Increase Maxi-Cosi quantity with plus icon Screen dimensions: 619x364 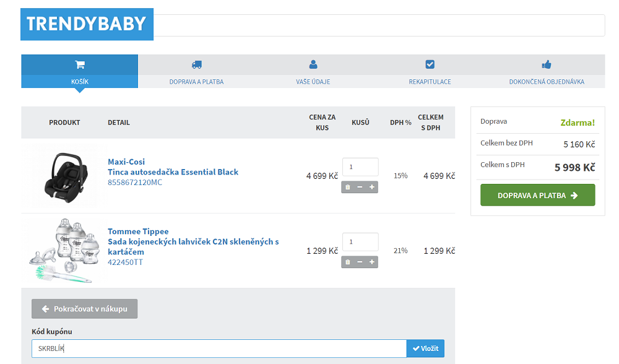click(372, 187)
